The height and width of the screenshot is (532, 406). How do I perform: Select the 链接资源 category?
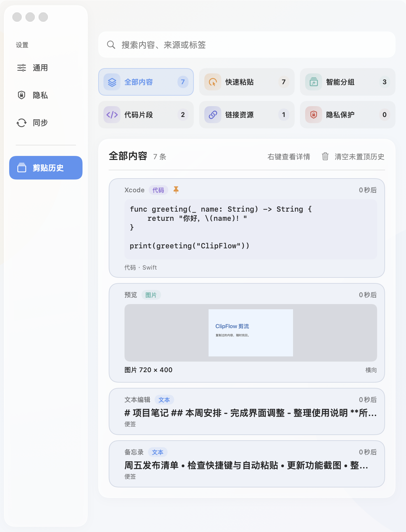[247, 115]
